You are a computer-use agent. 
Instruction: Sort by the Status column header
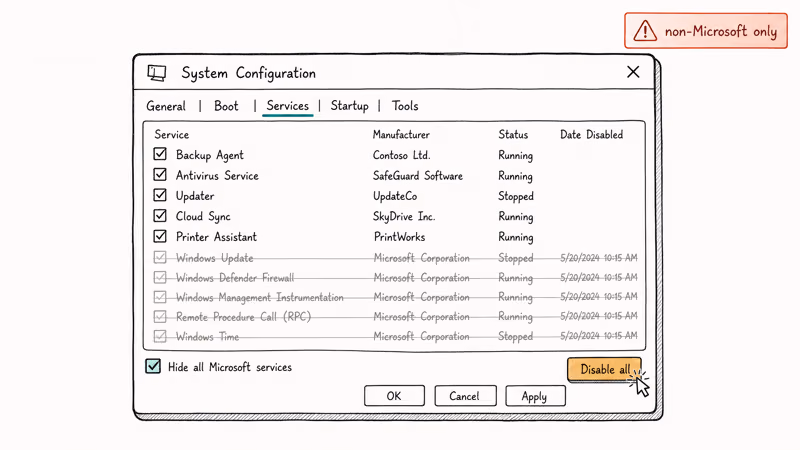click(513, 135)
